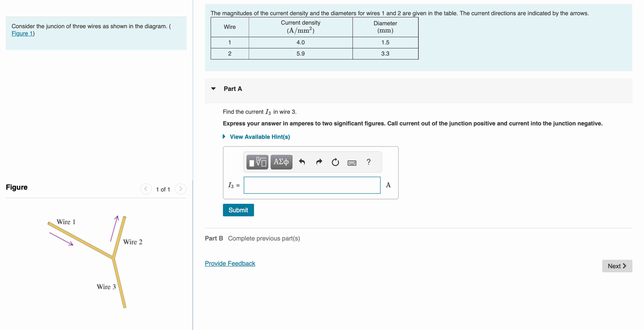Expand View Available Hint(s)
Image resolution: width=644 pixels, height=330 pixels.
[x=260, y=137]
